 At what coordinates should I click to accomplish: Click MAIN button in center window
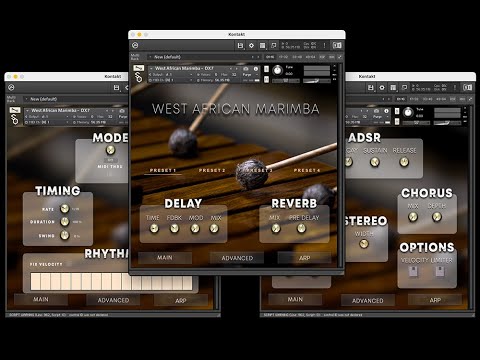(x=165, y=258)
